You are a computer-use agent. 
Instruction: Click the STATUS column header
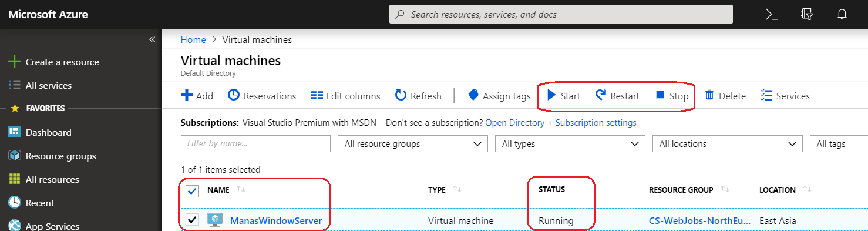click(x=551, y=189)
